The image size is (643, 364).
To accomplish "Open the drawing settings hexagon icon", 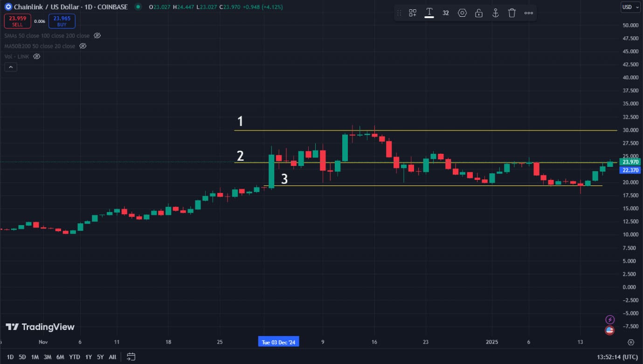I will [462, 13].
